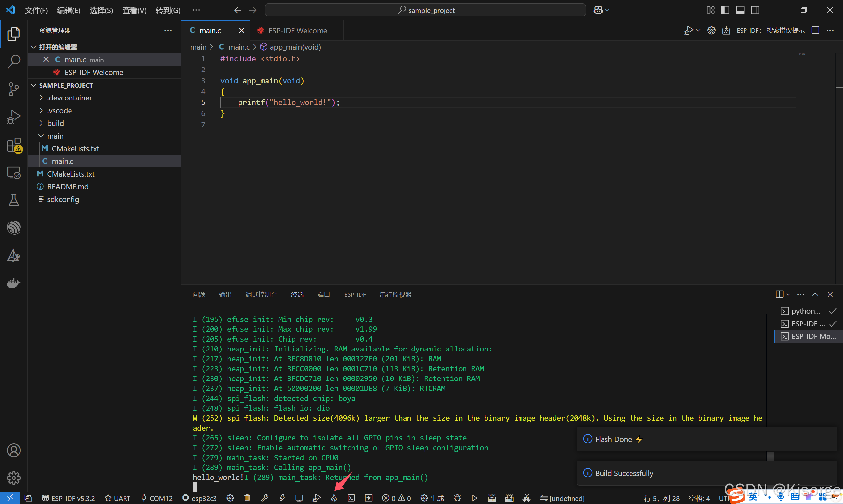The height and width of the screenshot is (504, 843).
Task: Switch to 输出 panel tab
Action: coord(225,294)
